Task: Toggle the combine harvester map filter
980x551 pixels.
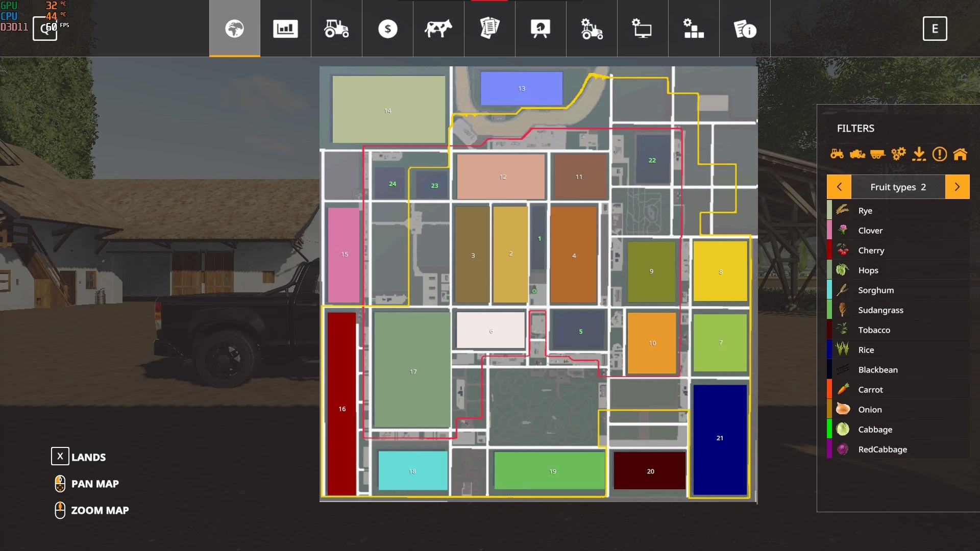Action: click(857, 154)
